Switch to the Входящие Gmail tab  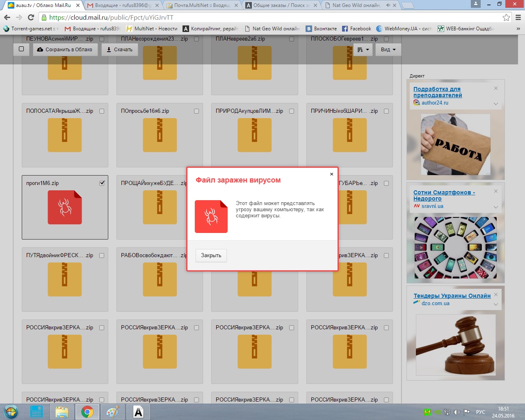tap(123, 5)
